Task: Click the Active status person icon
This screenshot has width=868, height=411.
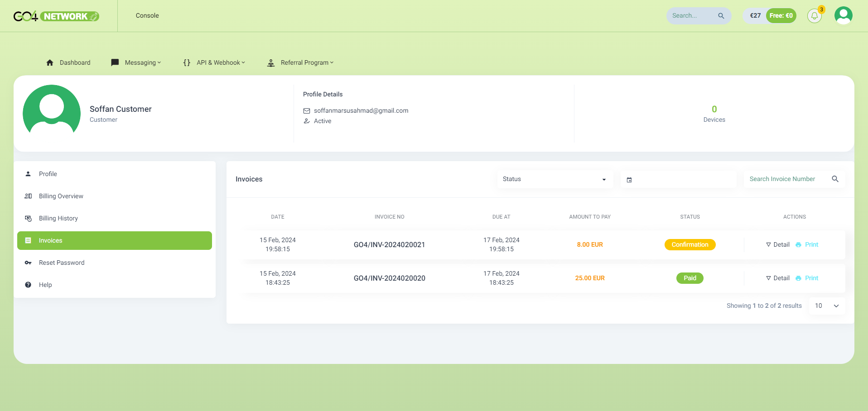Action: tap(307, 121)
